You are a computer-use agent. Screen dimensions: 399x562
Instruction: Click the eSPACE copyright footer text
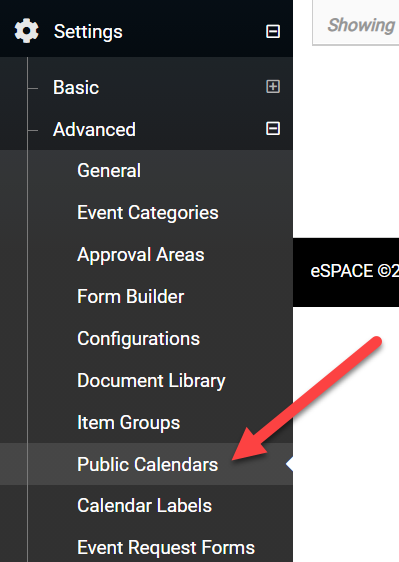pyautogui.click(x=355, y=271)
